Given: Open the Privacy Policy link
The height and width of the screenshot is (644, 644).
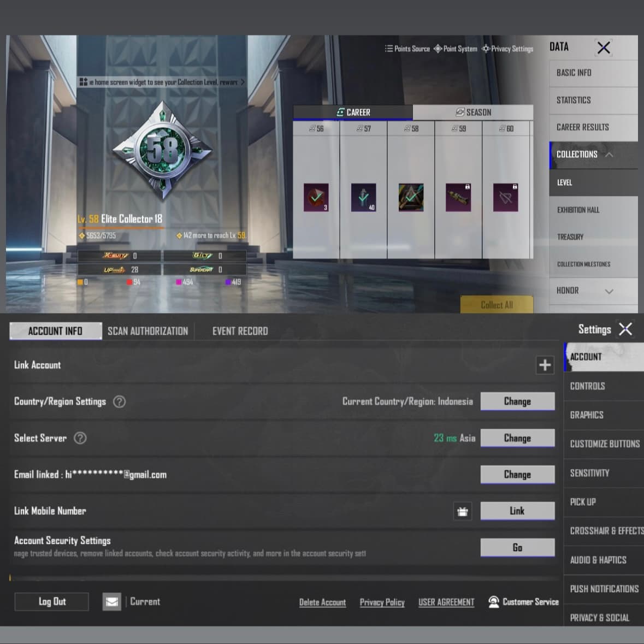Looking at the screenshot, I should 382,602.
